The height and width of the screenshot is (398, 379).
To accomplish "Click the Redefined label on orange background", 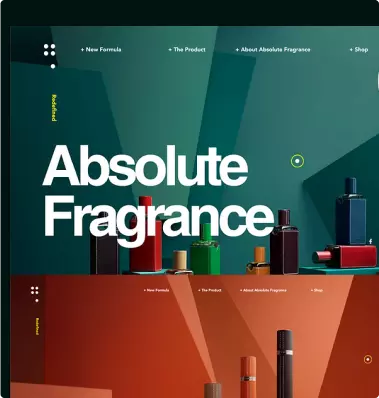I will click(x=37, y=326).
